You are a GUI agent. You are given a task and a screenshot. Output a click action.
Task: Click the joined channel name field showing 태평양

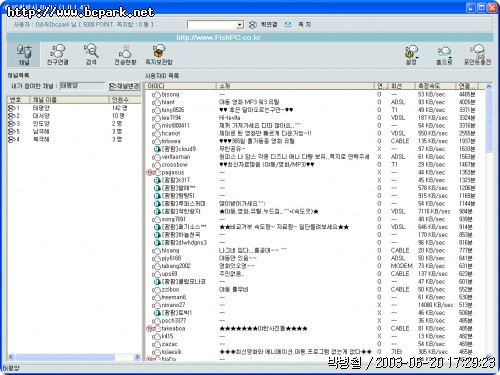pyautogui.click(x=82, y=86)
